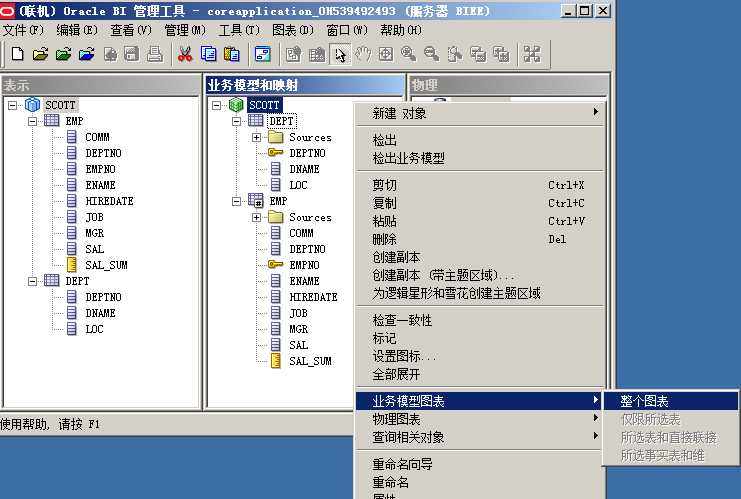This screenshot has height=499, width=741.
Task: Click the DEPTNO key icon under DEPT
Action: coord(276,153)
